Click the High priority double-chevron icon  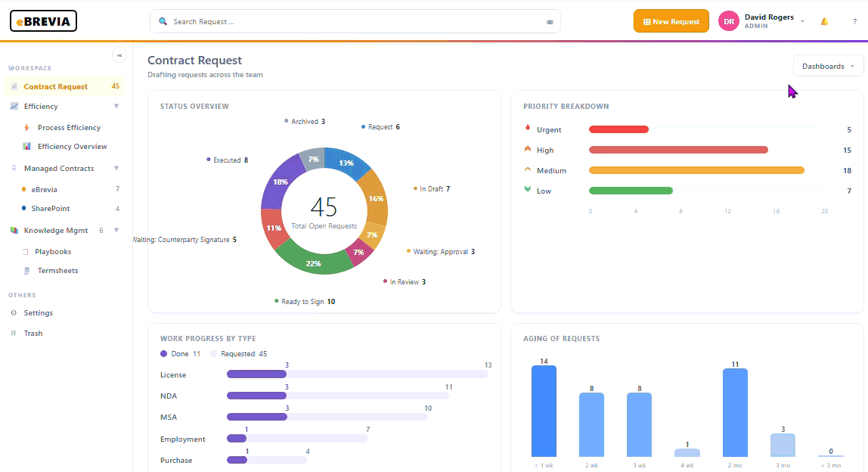tap(528, 149)
